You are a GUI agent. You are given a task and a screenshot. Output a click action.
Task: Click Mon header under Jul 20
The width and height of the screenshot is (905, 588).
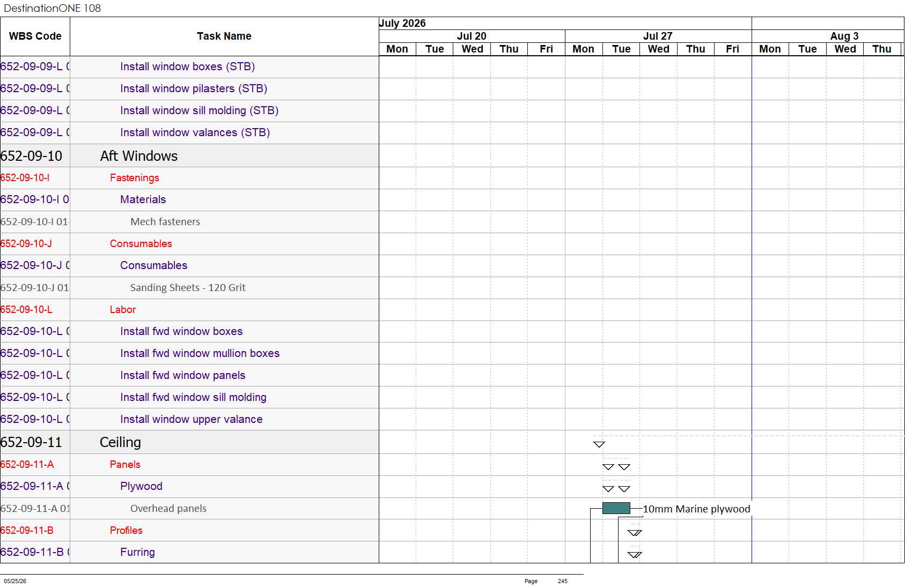[397, 49]
